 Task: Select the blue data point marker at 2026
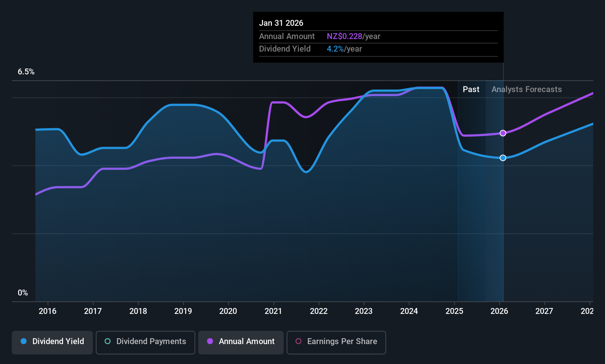(x=503, y=158)
